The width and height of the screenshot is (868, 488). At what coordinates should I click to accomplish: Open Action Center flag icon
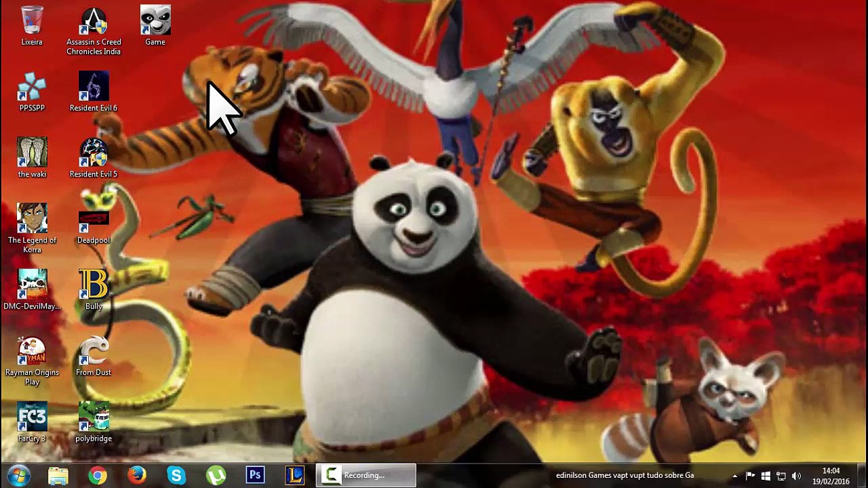pos(750,476)
